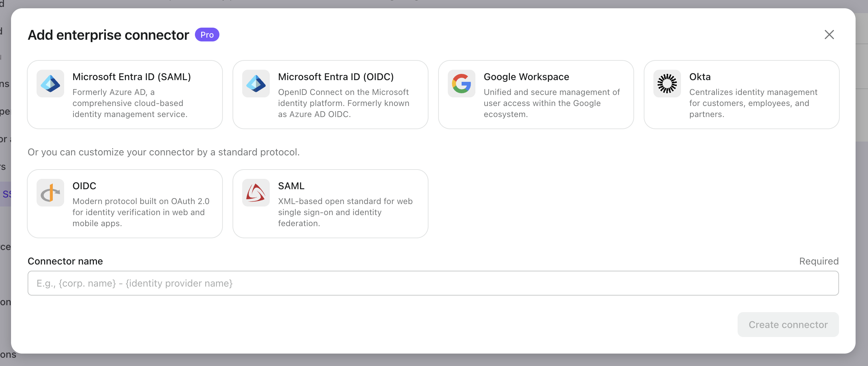Focus the Connector name input field
This screenshot has height=366, width=868.
pyautogui.click(x=433, y=283)
